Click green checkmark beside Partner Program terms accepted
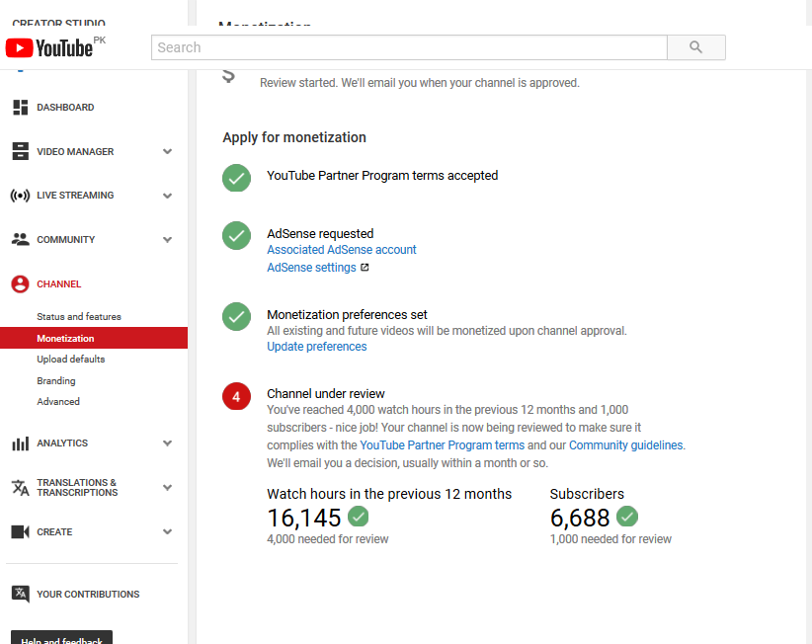Screen dimensions: 812x644 coord(237,178)
